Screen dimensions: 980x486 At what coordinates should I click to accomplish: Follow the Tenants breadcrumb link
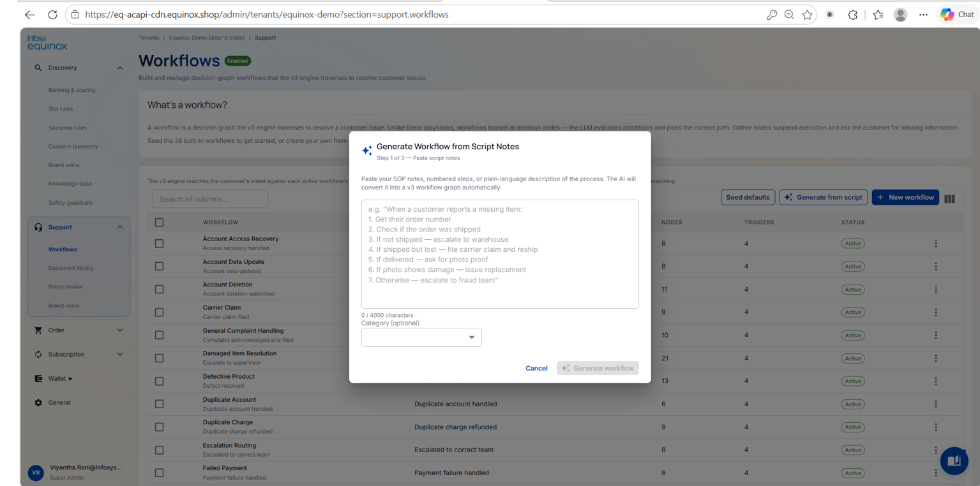click(149, 38)
